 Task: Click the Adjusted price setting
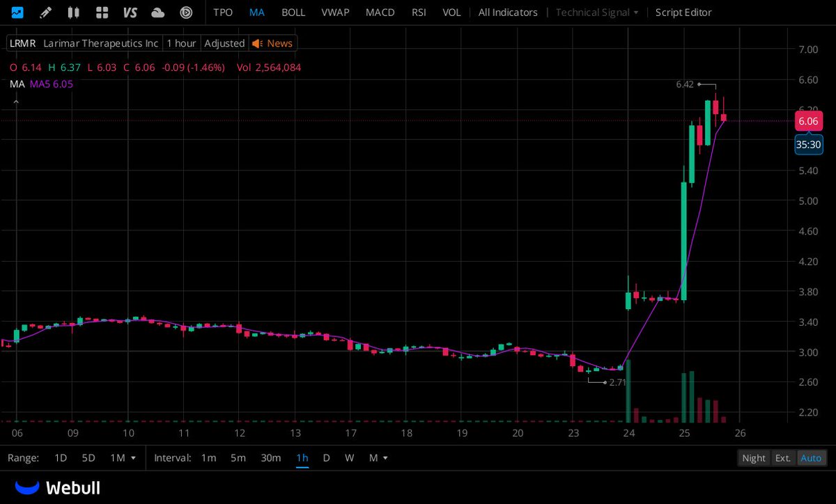click(x=224, y=43)
